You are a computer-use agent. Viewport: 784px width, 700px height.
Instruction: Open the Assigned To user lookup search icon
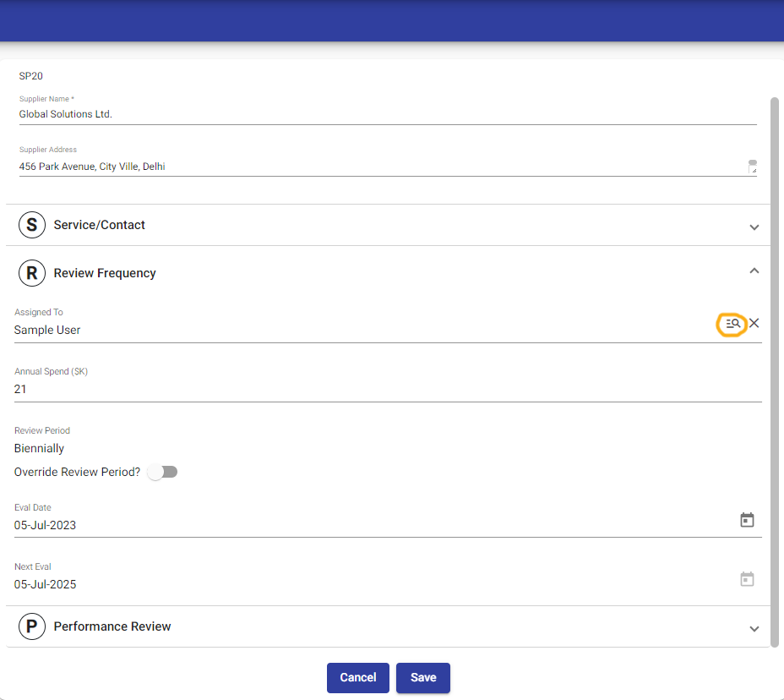coord(732,324)
